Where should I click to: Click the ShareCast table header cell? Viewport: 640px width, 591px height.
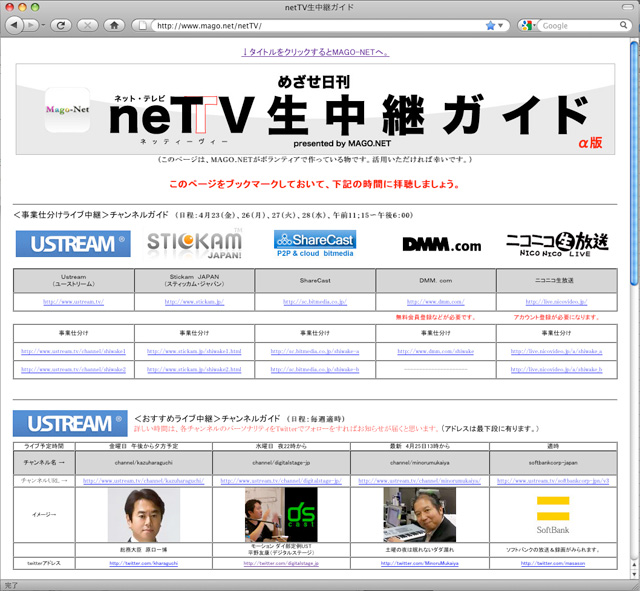pyautogui.click(x=315, y=280)
